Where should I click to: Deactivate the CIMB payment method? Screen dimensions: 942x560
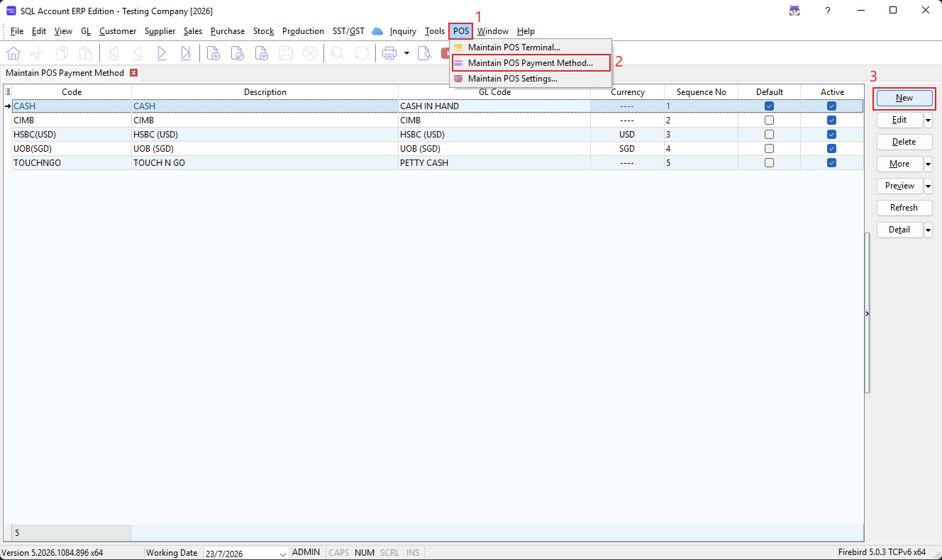point(831,121)
